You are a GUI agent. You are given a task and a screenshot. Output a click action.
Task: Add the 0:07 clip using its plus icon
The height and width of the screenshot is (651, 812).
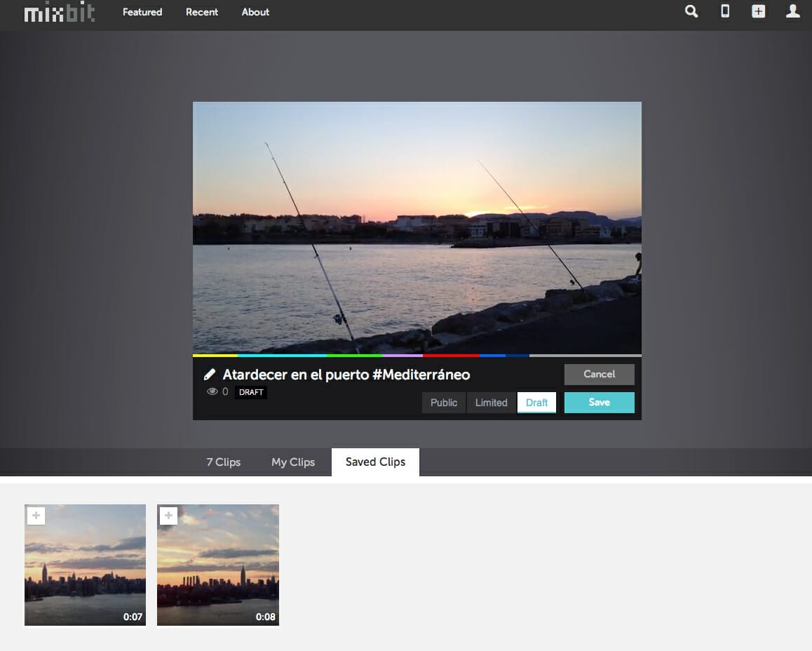tap(35, 516)
